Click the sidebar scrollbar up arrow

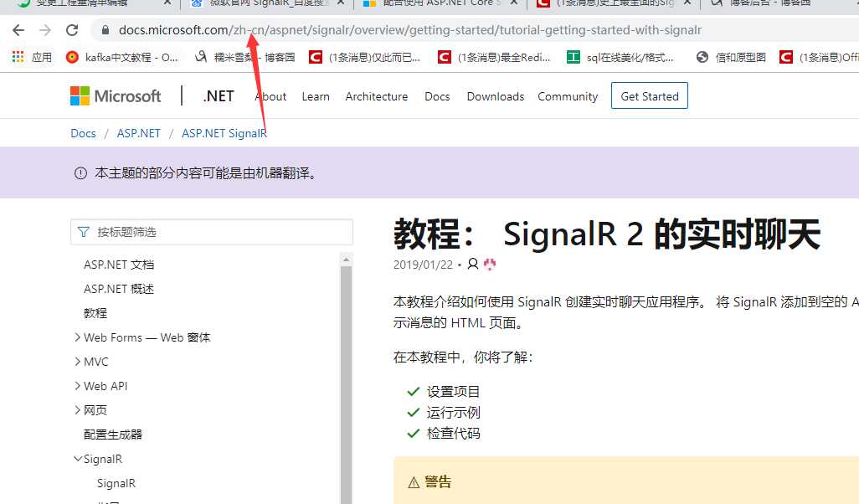pos(346,260)
